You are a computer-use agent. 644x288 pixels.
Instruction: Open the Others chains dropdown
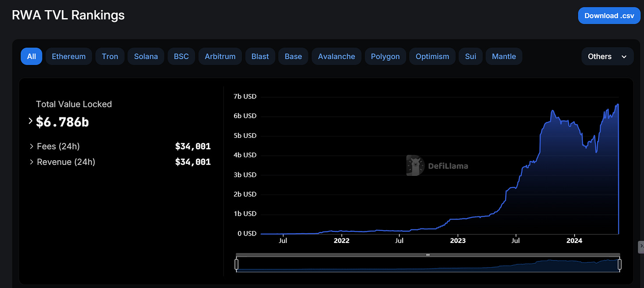[607, 57]
